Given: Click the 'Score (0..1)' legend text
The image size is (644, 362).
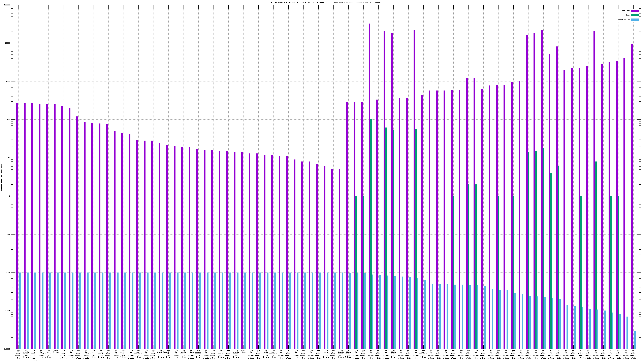Looking at the screenshot, I should (624, 20).
